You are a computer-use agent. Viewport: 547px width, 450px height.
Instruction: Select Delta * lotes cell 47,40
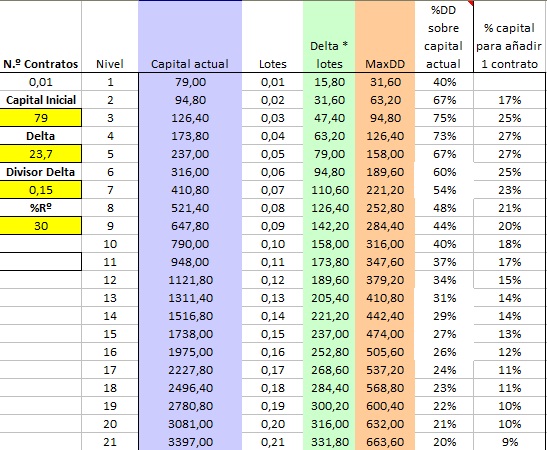tap(329, 118)
